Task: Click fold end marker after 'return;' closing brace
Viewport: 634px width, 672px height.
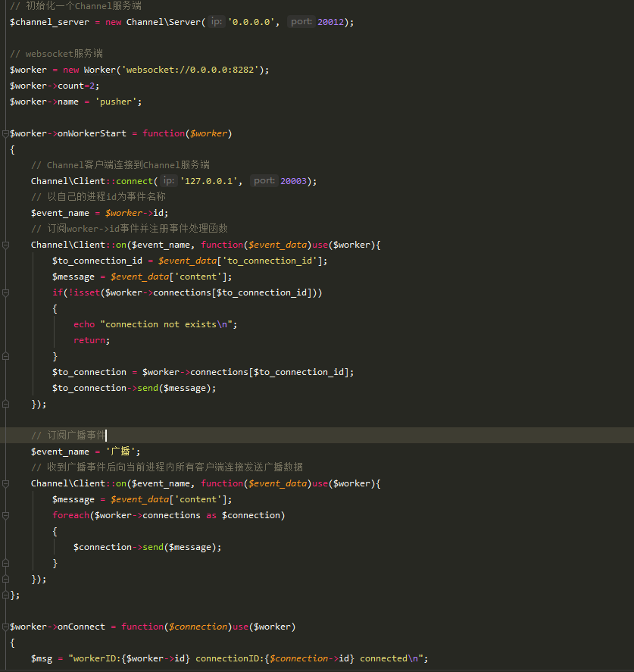Action: point(5,356)
